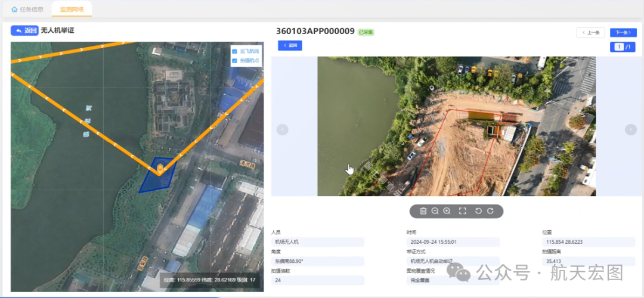This screenshot has height=298, width=644.
Task: Click the home icon in 任务信息 tab
Action: 14,9
